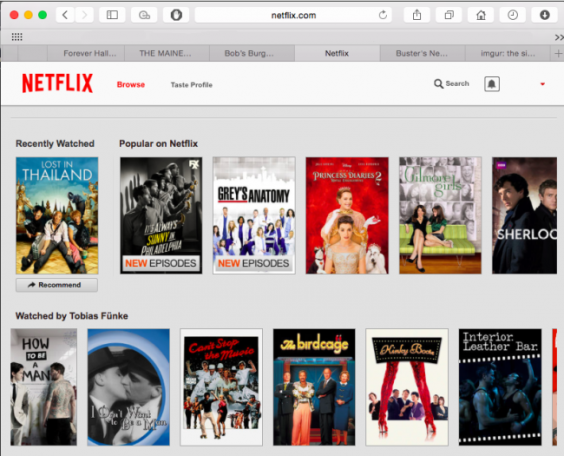Open Taste Profile
Viewport: 564px width, 456px height.
[x=191, y=85]
